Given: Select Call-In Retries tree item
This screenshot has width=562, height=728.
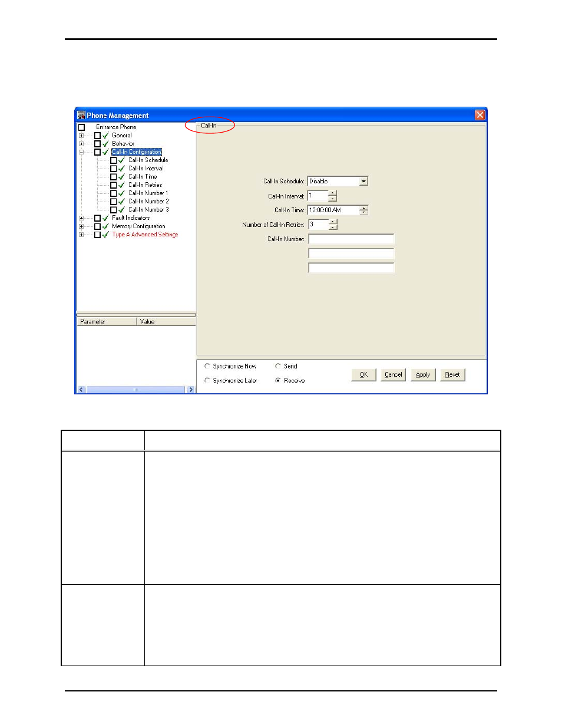Looking at the screenshot, I should pos(146,185).
